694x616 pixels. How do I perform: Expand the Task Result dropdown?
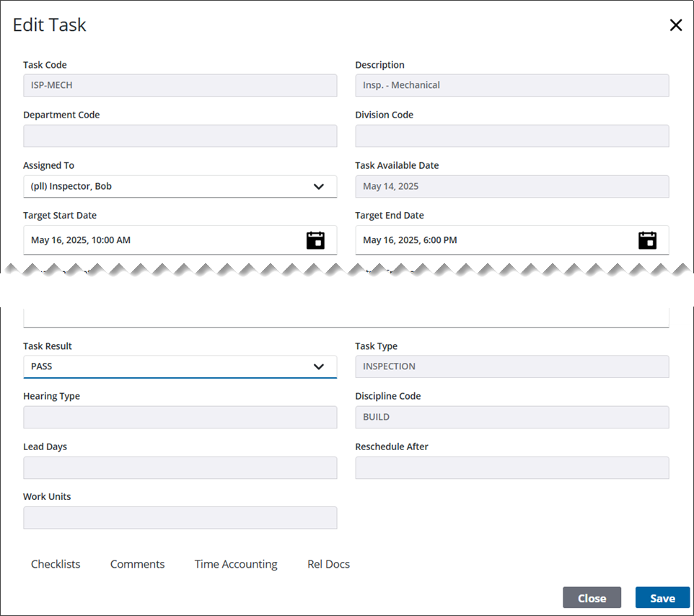(318, 366)
